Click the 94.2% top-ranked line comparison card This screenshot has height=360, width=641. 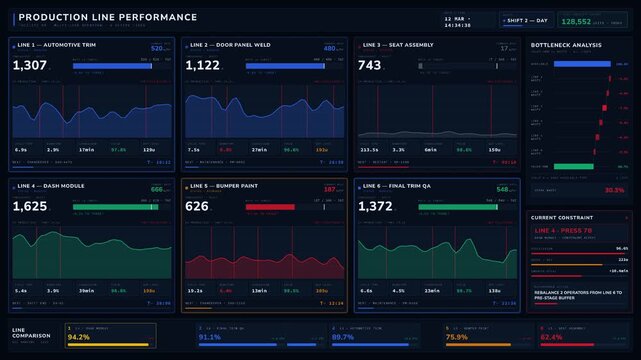(110, 336)
